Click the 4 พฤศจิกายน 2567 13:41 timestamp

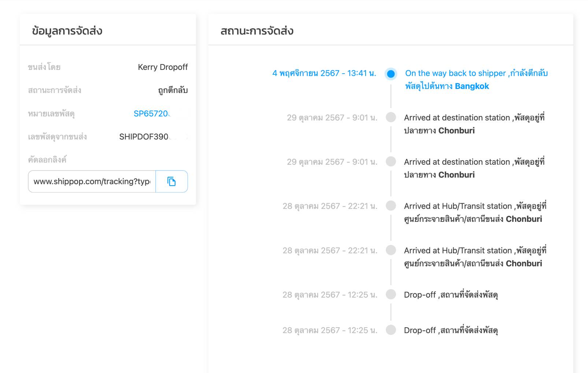(324, 73)
